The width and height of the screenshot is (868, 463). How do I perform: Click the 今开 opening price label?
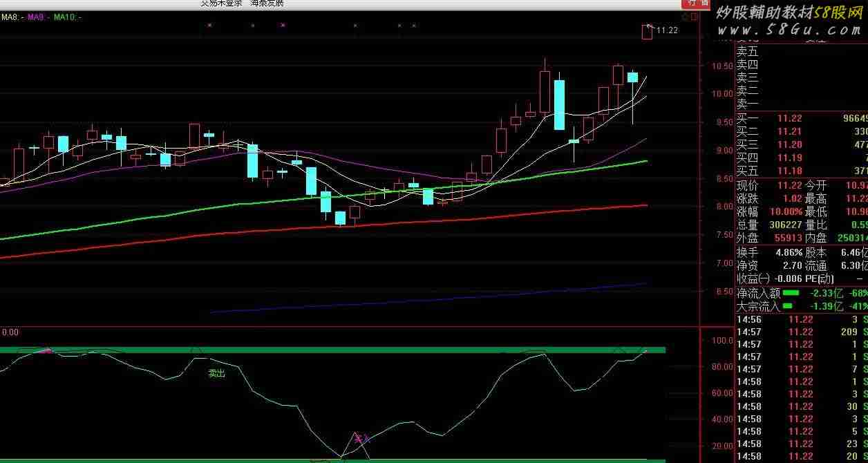point(815,185)
